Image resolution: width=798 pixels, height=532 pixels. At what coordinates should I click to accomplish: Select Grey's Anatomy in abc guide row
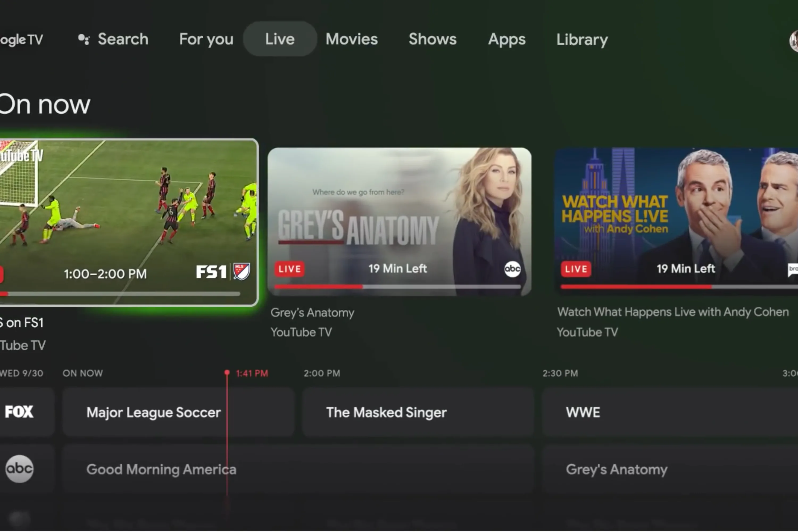tap(670, 469)
